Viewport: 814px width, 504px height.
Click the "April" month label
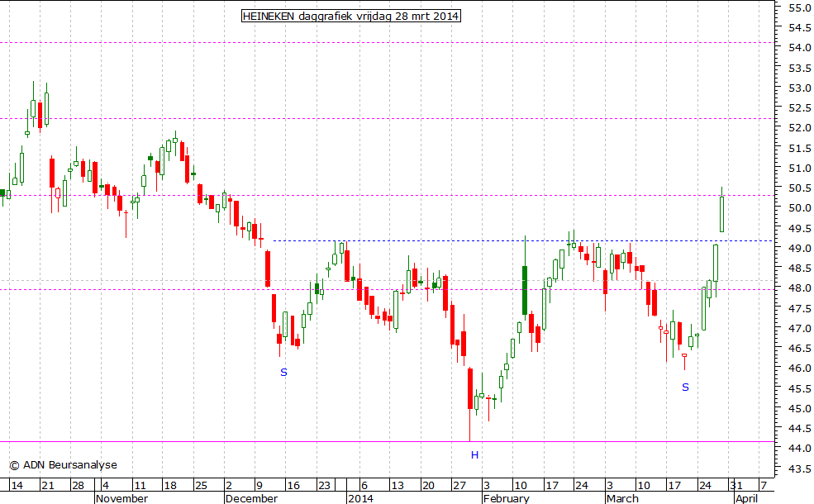click(x=747, y=498)
